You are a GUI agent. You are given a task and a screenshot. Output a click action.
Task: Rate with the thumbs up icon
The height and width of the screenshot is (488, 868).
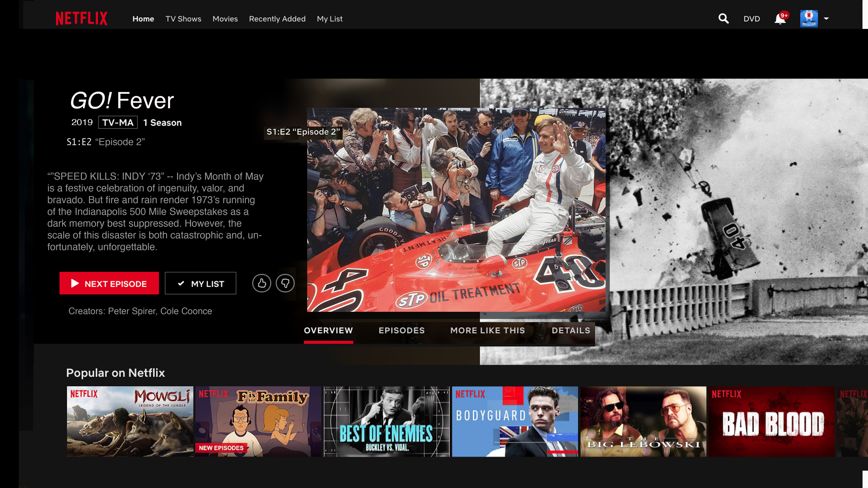tap(261, 283)
